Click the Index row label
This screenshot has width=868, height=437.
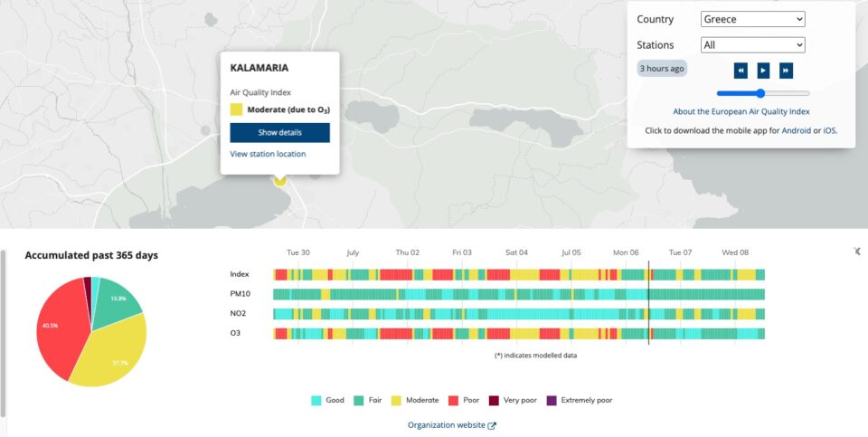pos(240,274)
